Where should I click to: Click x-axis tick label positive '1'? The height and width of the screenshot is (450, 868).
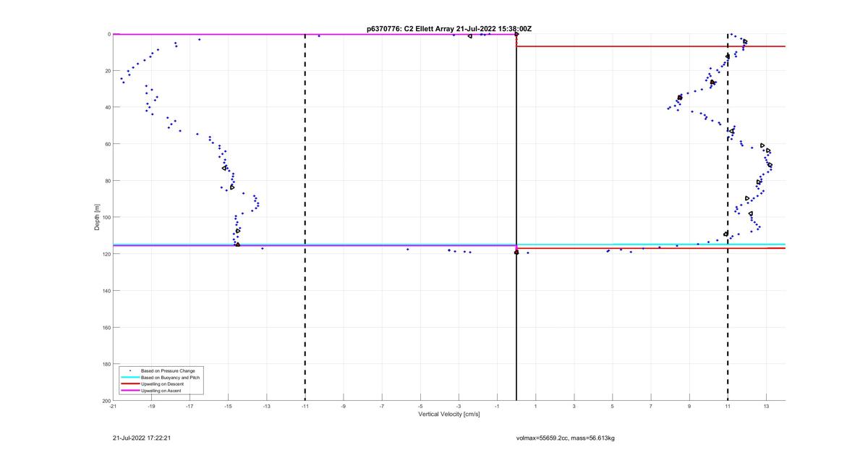(x=535, y=406)
